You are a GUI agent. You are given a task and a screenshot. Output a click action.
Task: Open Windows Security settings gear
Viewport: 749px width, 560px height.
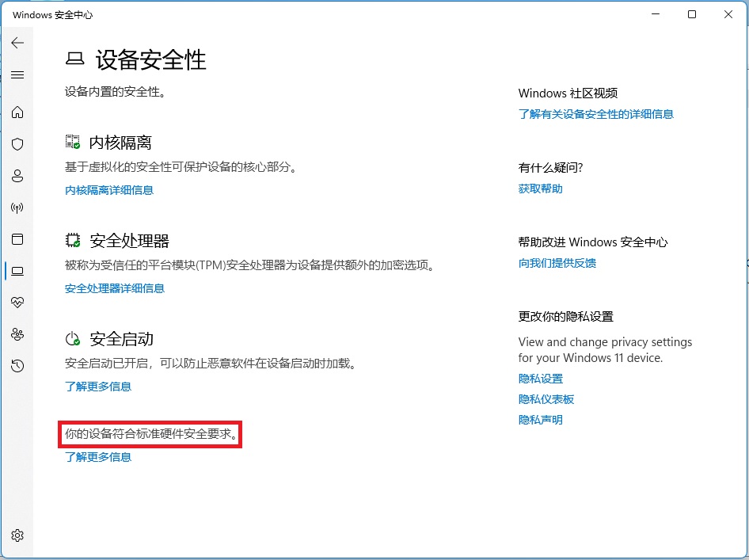17,535
